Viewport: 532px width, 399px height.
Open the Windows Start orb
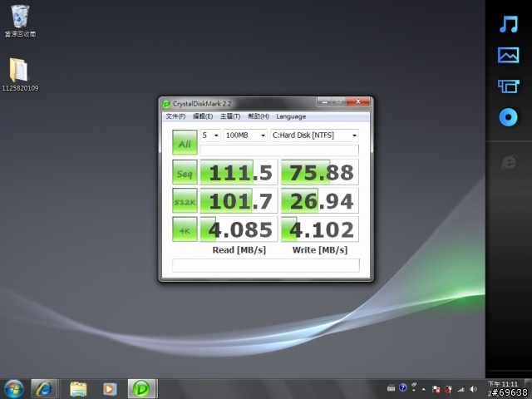pyautogui.click(x=13, y=389)
